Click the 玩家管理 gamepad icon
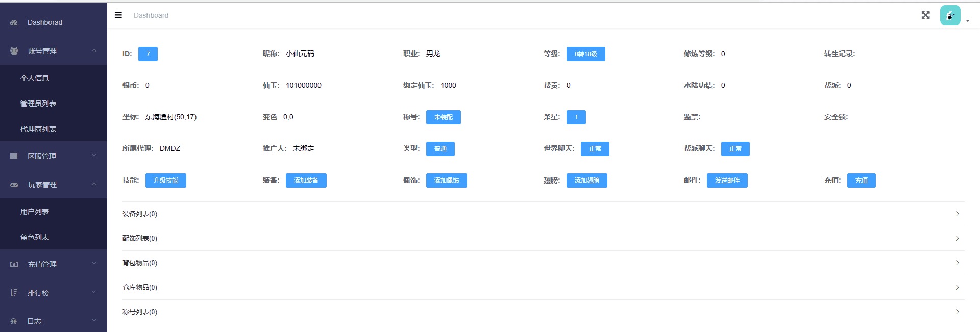Viewport: 980px width, 332px height. coord(14,185)
